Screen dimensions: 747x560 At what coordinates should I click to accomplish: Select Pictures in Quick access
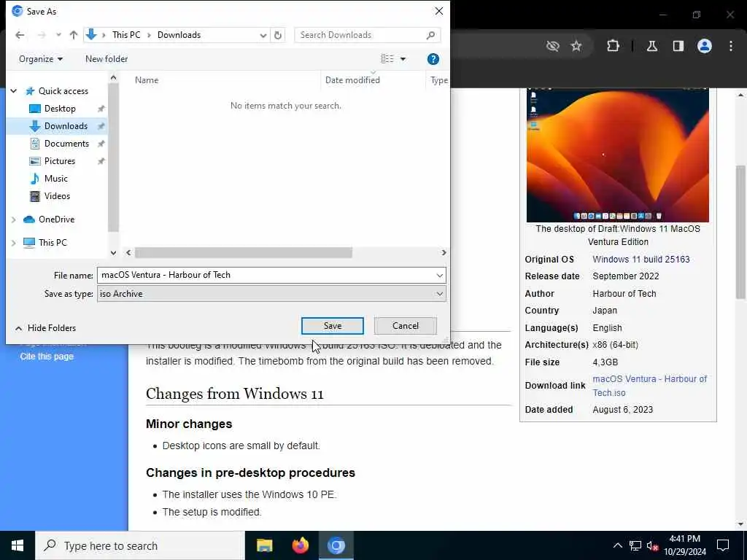tap(60, 161)
